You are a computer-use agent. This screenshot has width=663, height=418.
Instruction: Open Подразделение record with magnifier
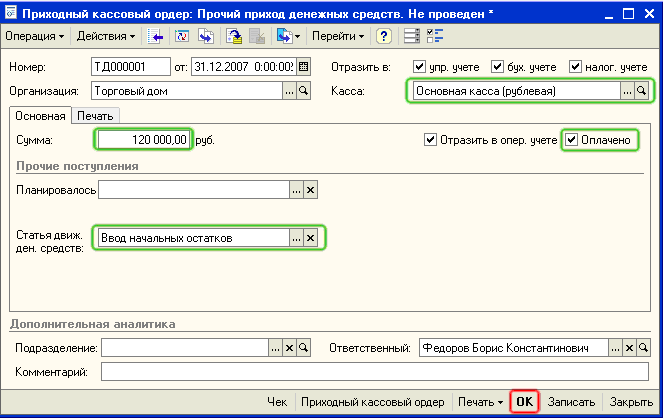(x=304, y=348)
